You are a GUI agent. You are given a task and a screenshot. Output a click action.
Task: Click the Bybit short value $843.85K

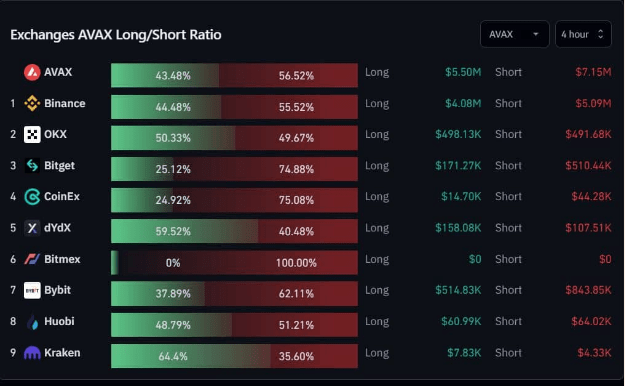tap(588, 290)
